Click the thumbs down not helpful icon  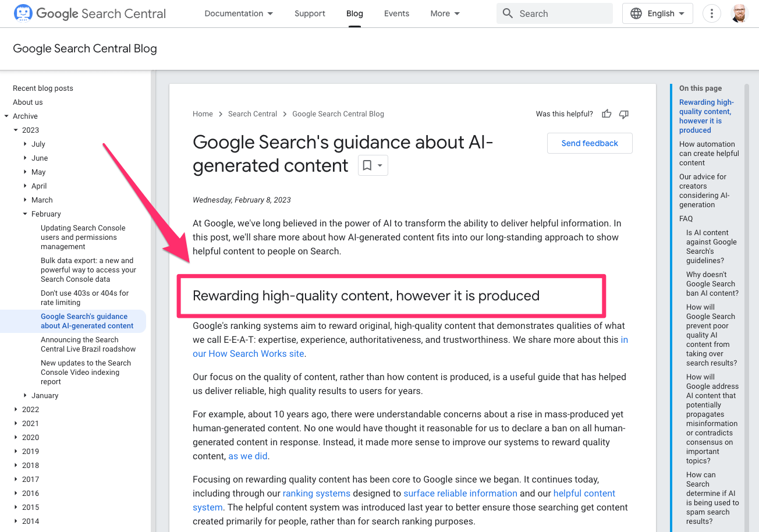coord(624,114)
